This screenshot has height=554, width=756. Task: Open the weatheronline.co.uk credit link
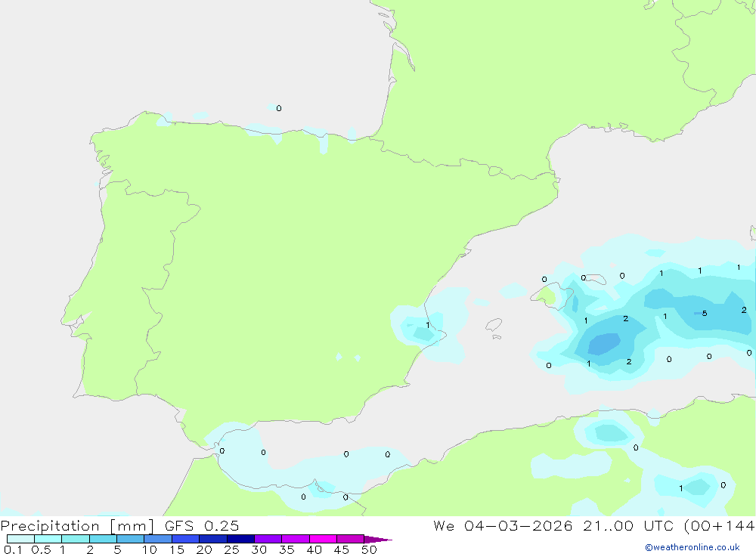[692, 547]
